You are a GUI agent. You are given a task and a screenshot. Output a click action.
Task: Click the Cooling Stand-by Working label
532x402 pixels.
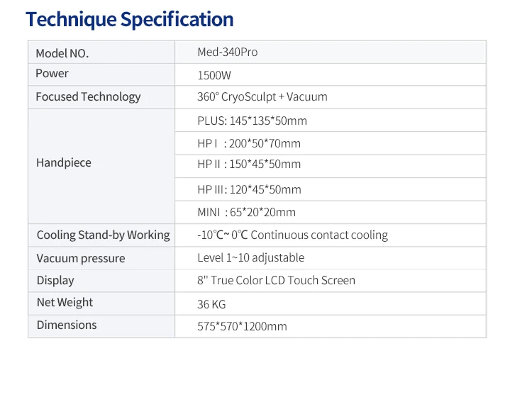[103, 235]
